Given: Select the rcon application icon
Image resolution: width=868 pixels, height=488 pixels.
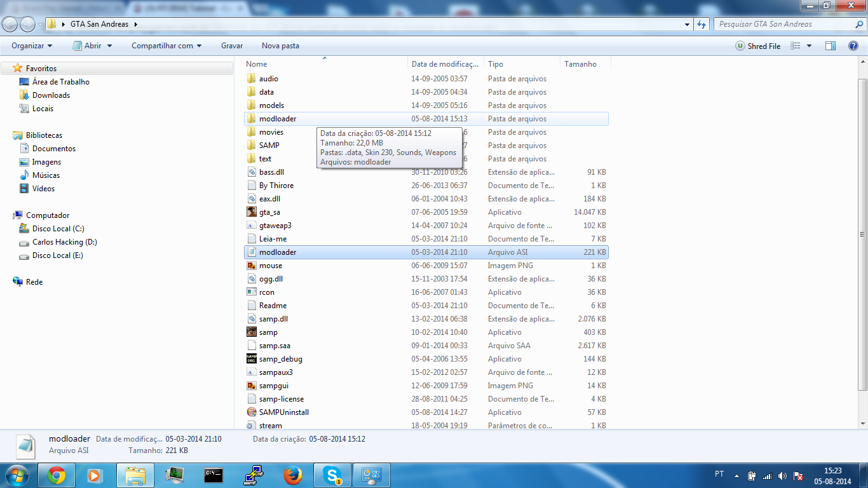Looking at the screenshot, I should (x=252, y=292).
